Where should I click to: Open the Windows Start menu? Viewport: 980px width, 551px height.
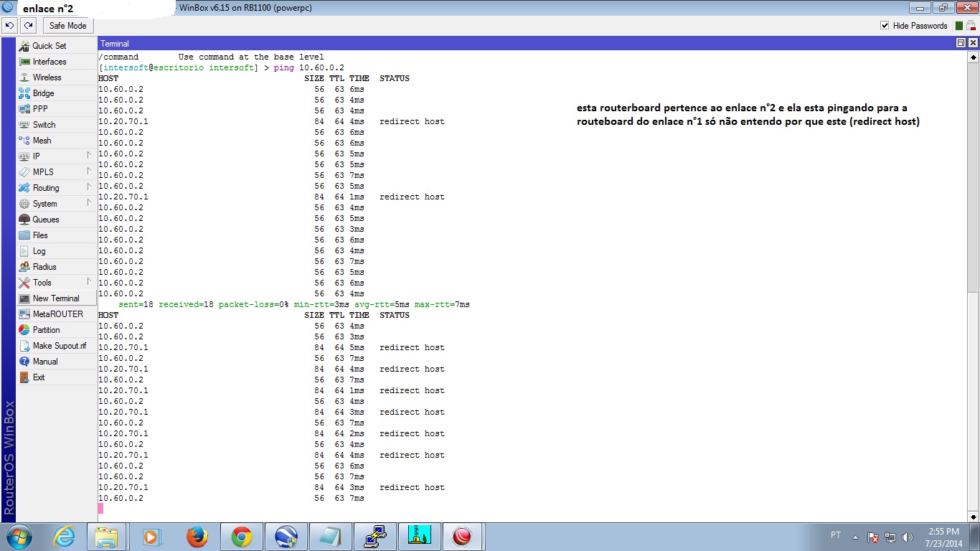point(17,537)
